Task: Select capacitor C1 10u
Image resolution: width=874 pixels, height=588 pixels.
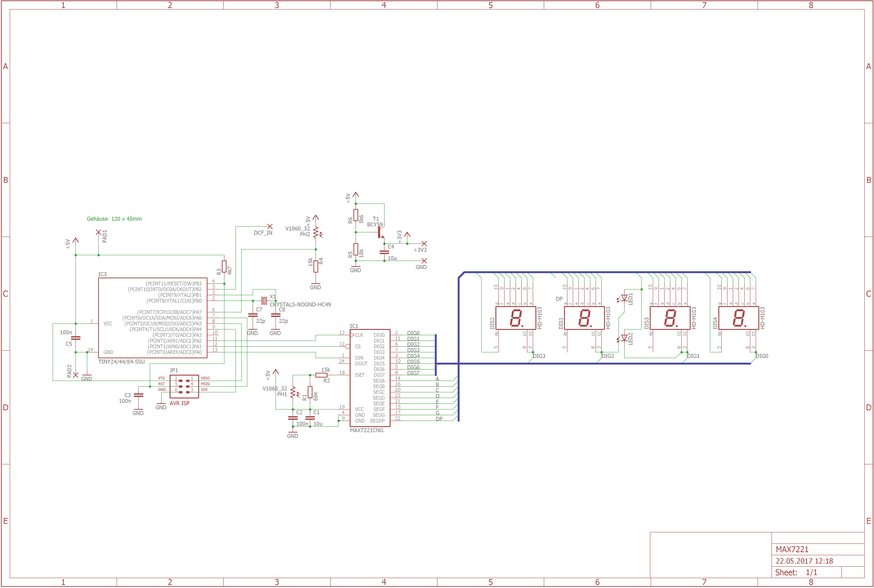Action: tap(310, 418)
